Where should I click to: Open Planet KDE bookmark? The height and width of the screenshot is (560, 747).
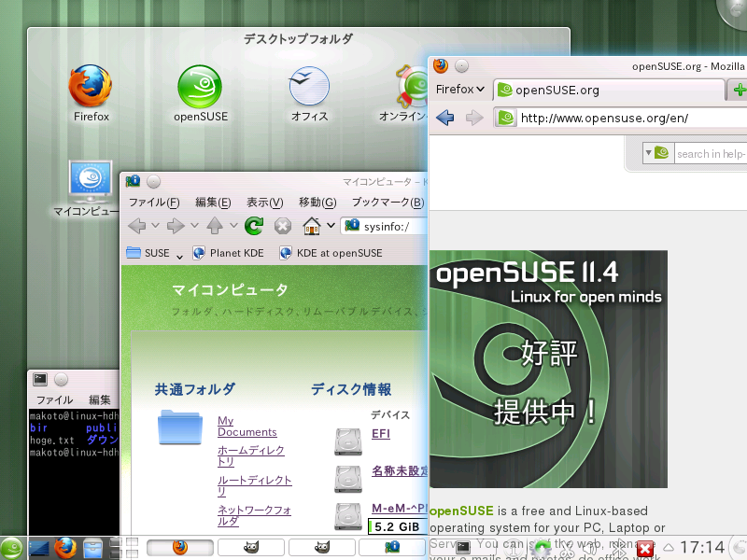tap(228, 253)
